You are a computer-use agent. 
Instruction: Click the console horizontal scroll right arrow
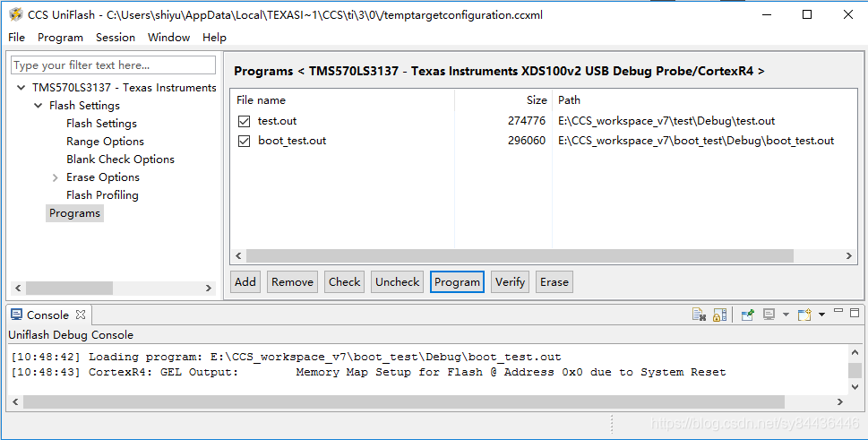pyautogui.click(x=839, y=401)
